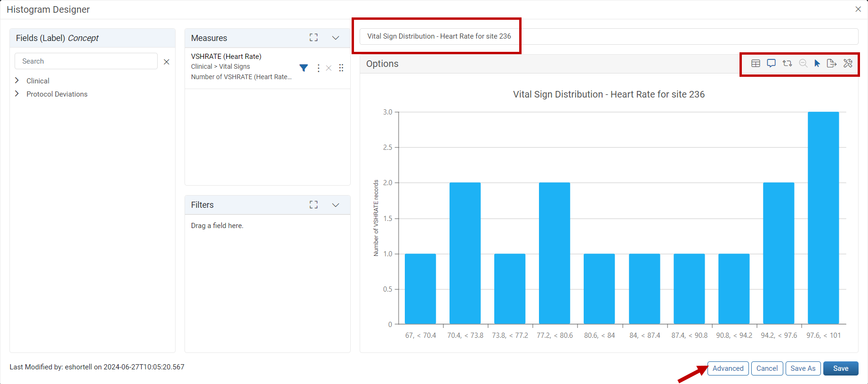The image size is (868, 384).
Task: Click the drag handle of VSHRATE measure
Action: pos(341,68)
